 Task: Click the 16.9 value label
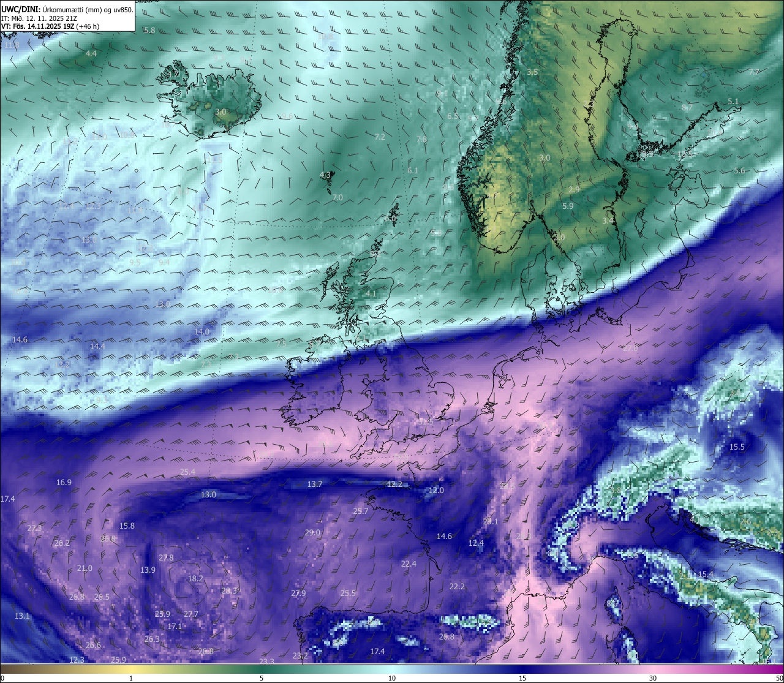(64, 483)
